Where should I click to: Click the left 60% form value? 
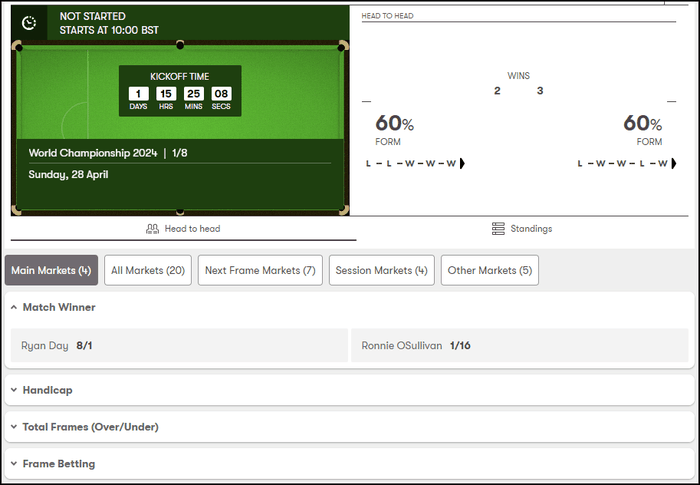point(395,123)
